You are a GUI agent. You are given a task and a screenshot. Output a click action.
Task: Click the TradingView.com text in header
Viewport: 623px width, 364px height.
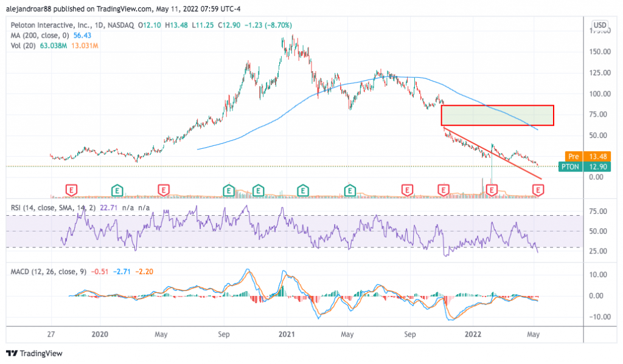coord(124,9)
